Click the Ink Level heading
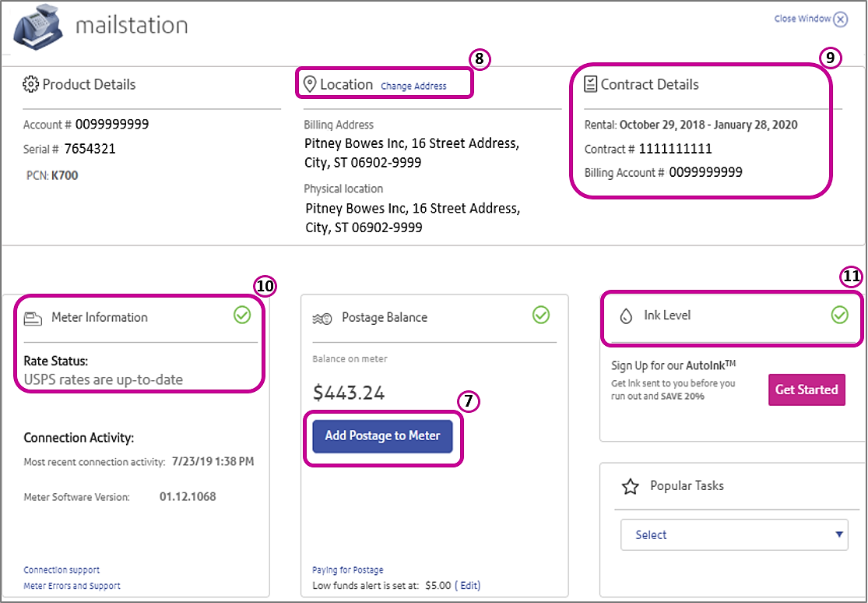Viewport: 868px width, 603px height. coord(667,316)
